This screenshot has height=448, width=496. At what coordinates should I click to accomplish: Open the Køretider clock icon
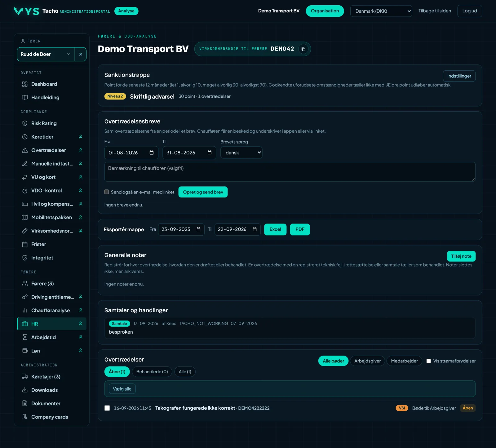[25, 137]
